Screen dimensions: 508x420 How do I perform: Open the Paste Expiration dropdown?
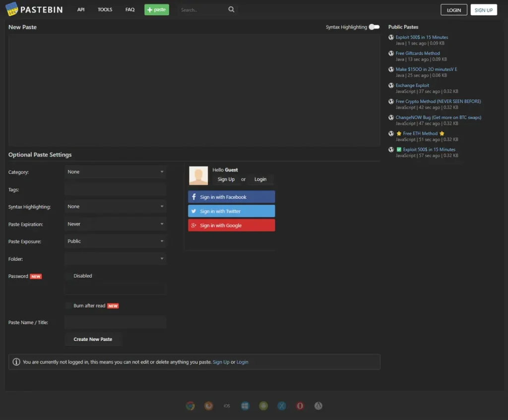115,224
